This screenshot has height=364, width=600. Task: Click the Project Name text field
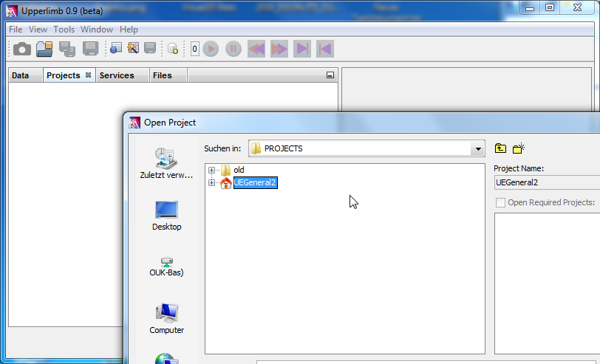547,182
